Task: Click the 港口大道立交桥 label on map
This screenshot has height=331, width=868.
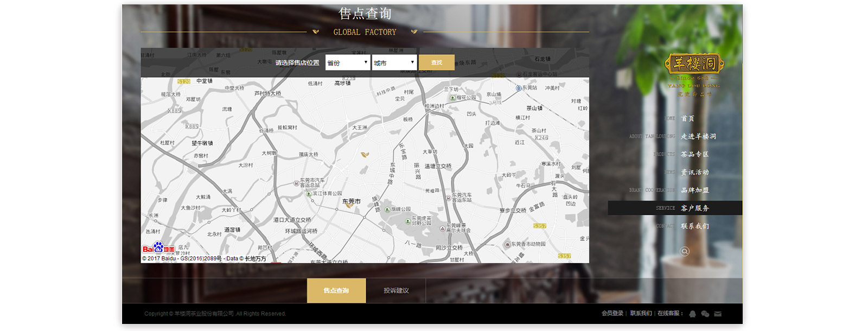Action: pos(292,220)
